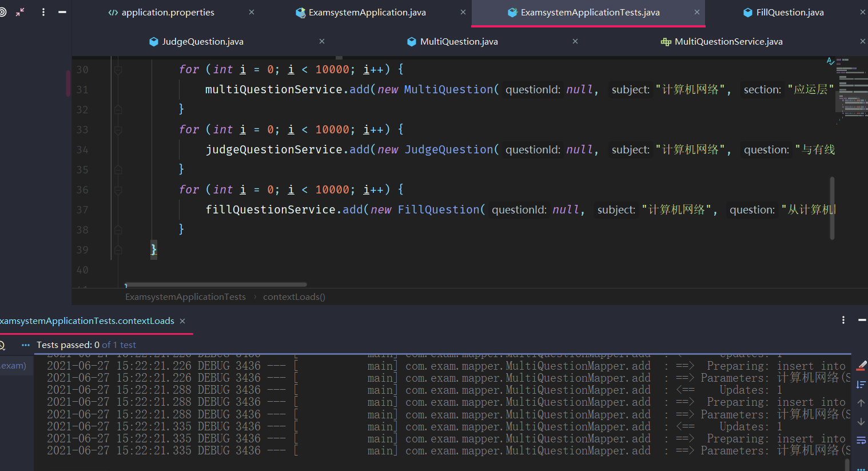Viewport: 868px width, 471px height.
Task: Hide the run panel with the minus icon
Action: [862, 320]
